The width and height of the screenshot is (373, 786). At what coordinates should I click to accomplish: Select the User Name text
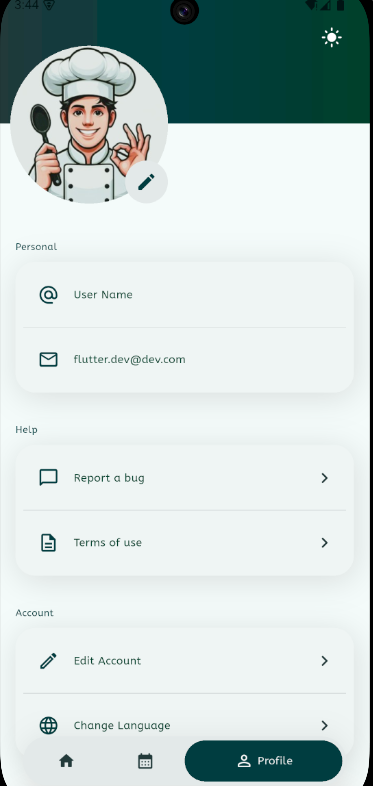click(103, 295)
